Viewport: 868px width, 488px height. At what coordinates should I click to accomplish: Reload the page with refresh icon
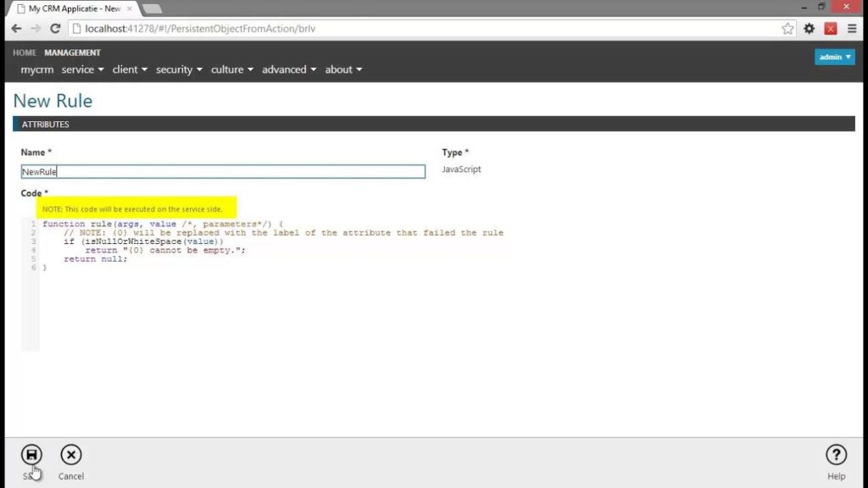pyautogui.click(x=55, y=29)
